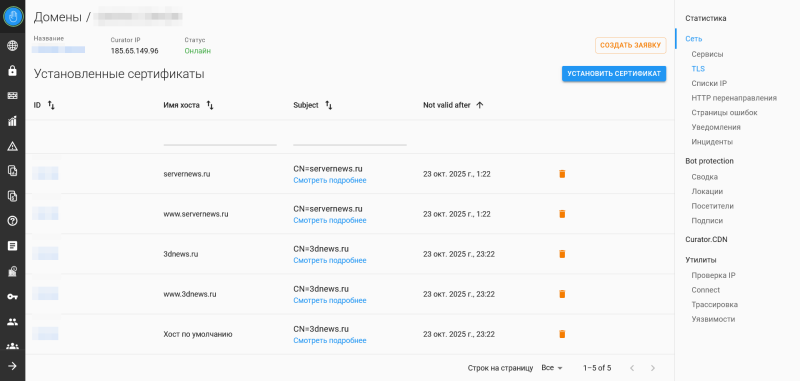Open the warning triangle sidebar icon

12,146
